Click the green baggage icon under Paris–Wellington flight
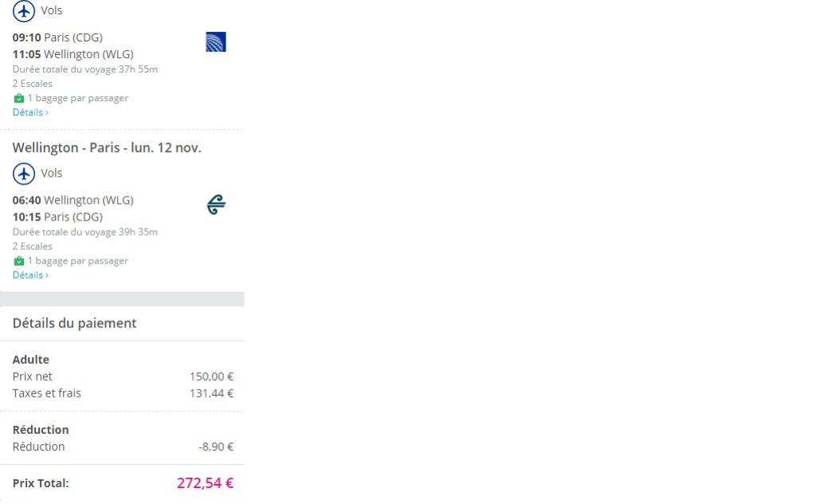 pyautogui.click(x=19, y=99)
